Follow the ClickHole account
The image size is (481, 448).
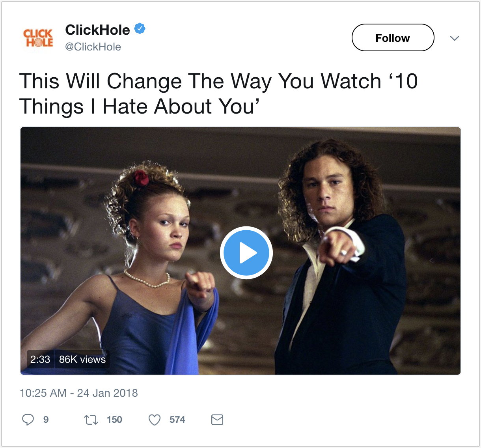pyautogui.click(x=393, y=37)
